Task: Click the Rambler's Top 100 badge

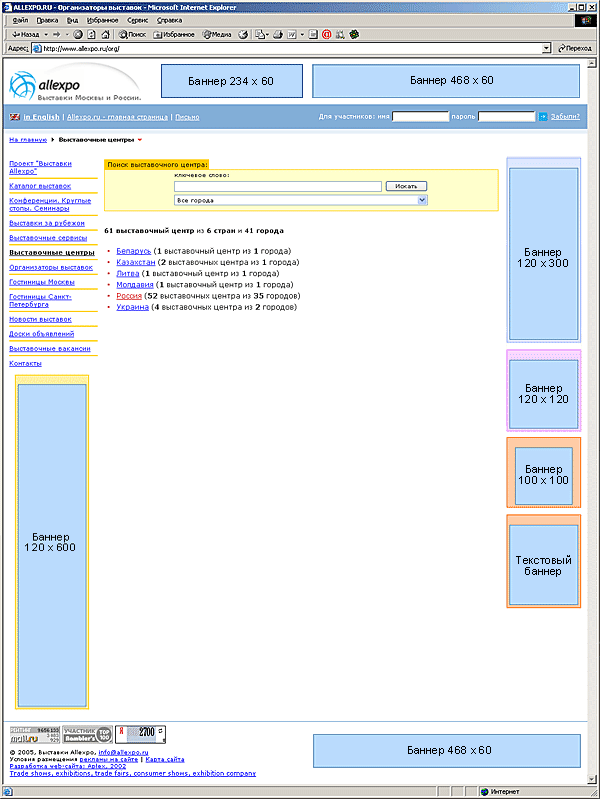Action: pos(87,734)
